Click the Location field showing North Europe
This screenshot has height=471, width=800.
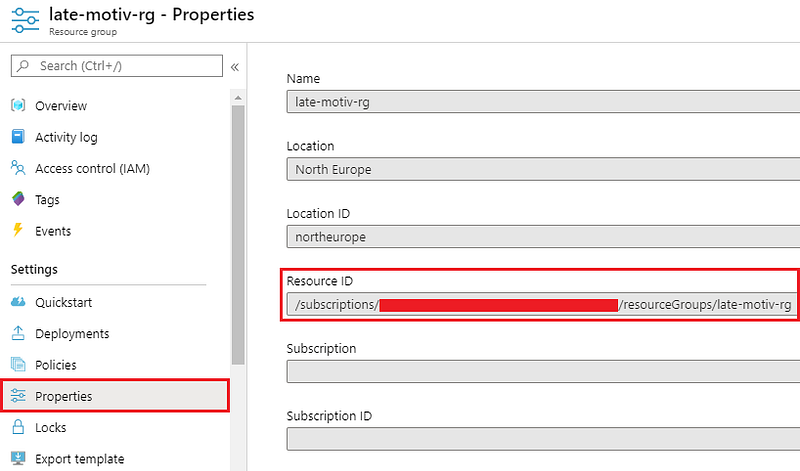(x=543, y=169)
